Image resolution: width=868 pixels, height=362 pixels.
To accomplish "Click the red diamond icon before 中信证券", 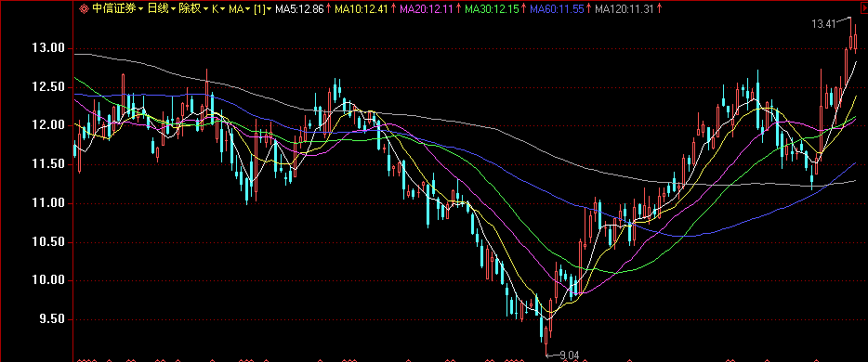I will pyautogui.click(x=84, y=9).
